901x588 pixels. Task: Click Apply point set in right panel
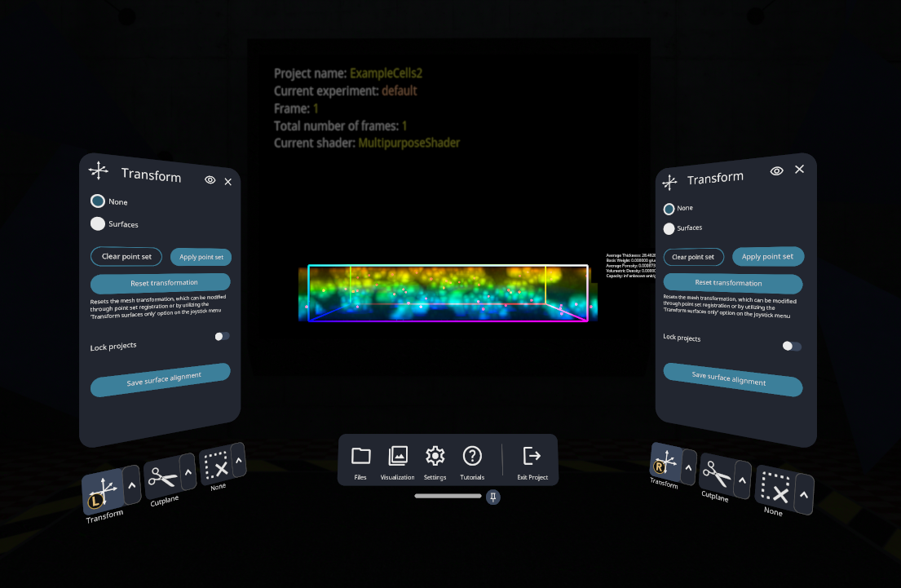click(768, 256)
